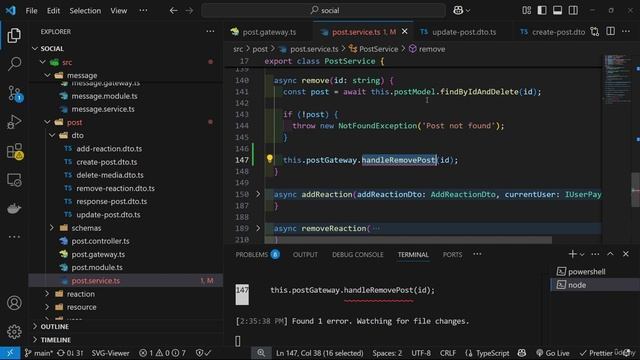Expand the schemas folder
Screen dimensions: 640x360
click(x=52, y=228)
